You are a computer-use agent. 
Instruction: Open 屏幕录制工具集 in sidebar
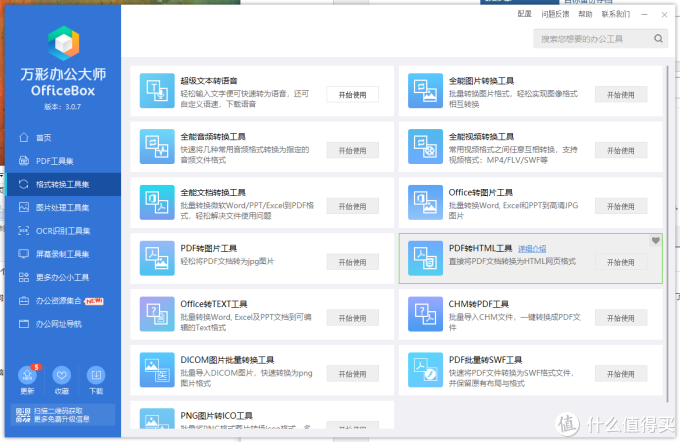63,254
